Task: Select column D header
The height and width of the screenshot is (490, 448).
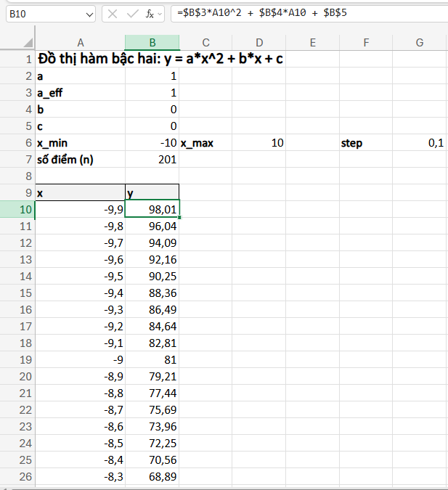Action: click(x=259, y=43)
